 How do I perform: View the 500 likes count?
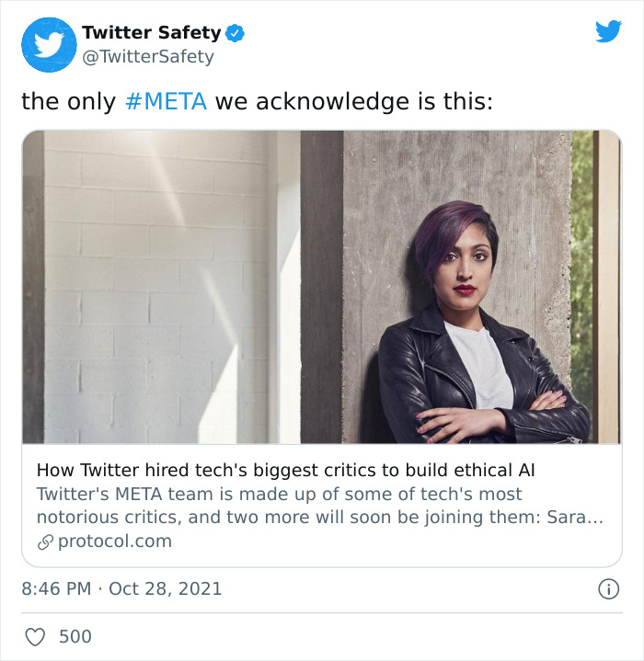75,636
